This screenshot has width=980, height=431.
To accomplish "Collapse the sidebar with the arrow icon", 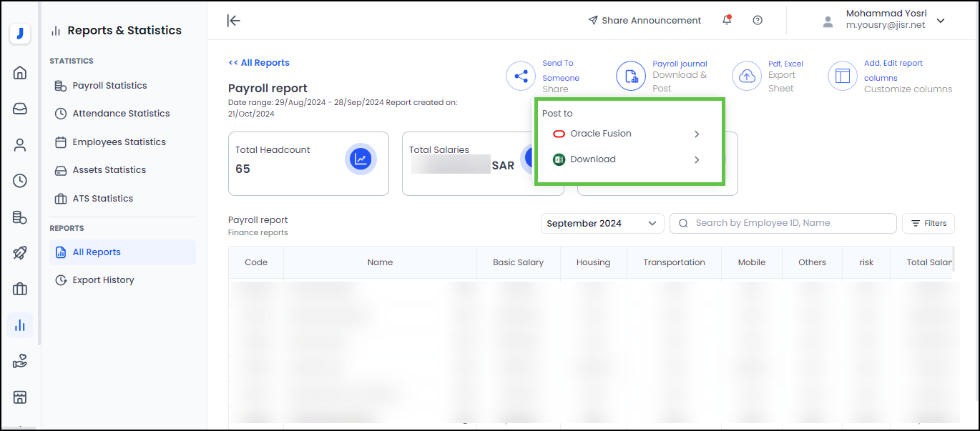I will point(233,21).
